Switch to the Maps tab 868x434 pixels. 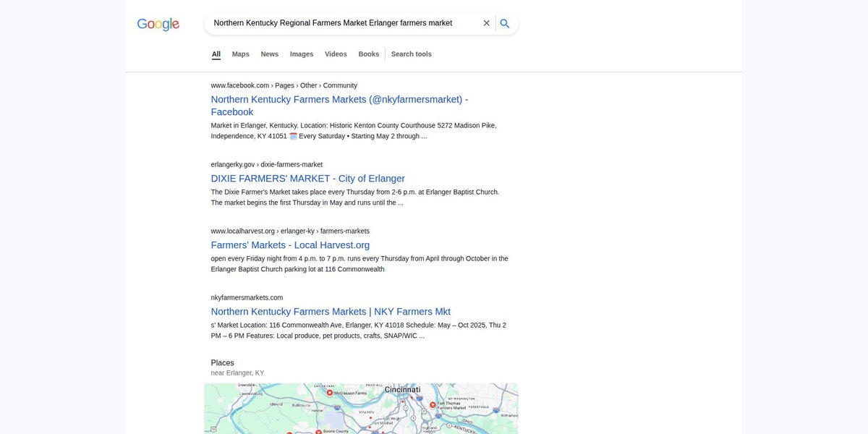pyautogui.click(x=241, y=54)
